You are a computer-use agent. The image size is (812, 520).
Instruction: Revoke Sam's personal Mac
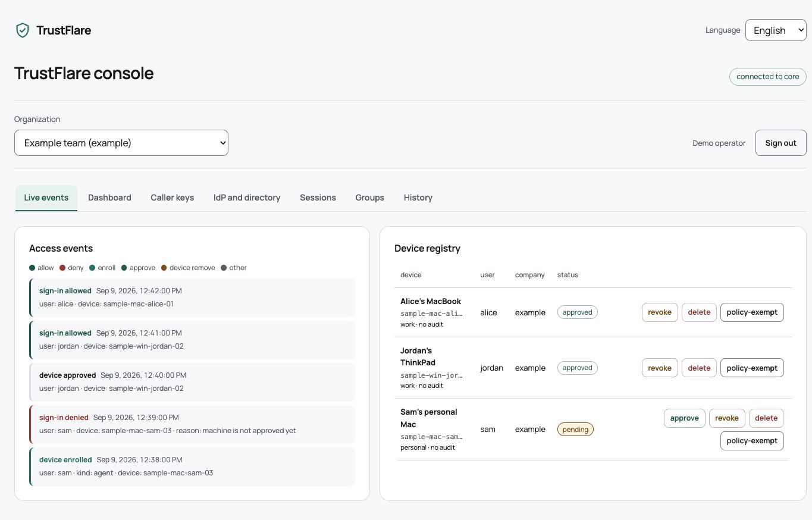click(x=727, y=418)
